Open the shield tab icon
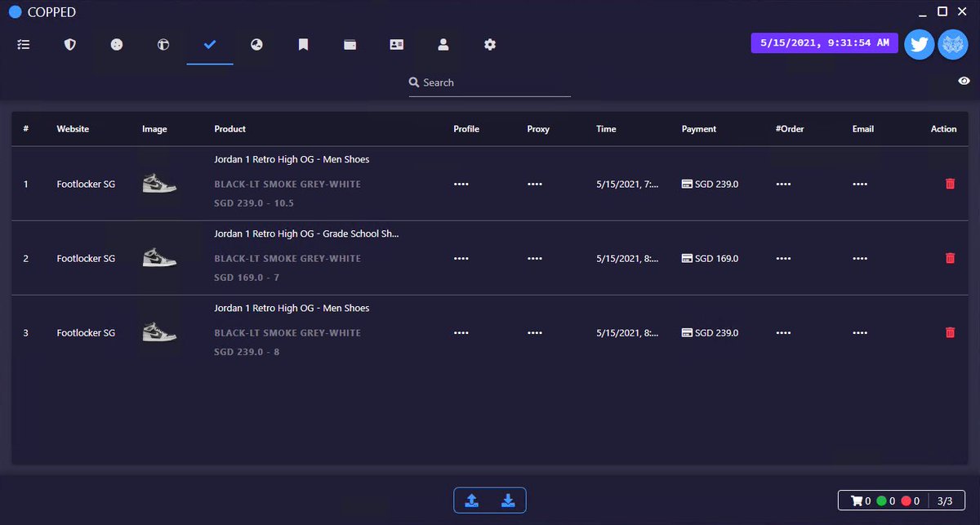Screen dimensions: 980x525 pyautogui.click(x=70, y=45)
